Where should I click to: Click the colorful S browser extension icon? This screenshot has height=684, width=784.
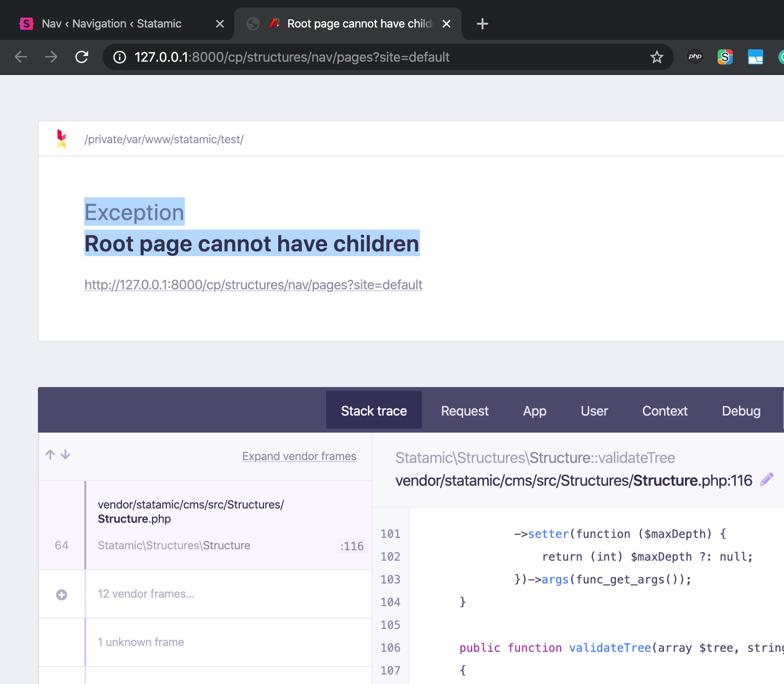coord(725,56)
